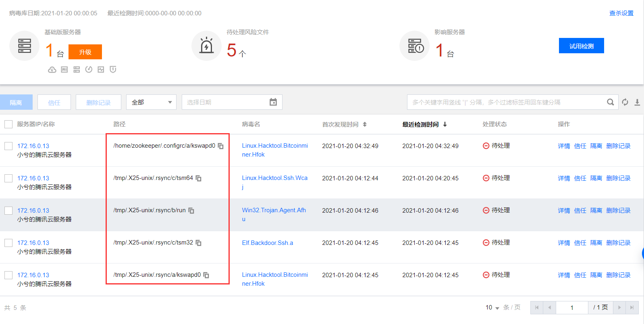Click 删除记录 for the Win32.Trojan.Agent.Afhu row
Viewport: 644px width, 324px height.
[x=618, y=211]
